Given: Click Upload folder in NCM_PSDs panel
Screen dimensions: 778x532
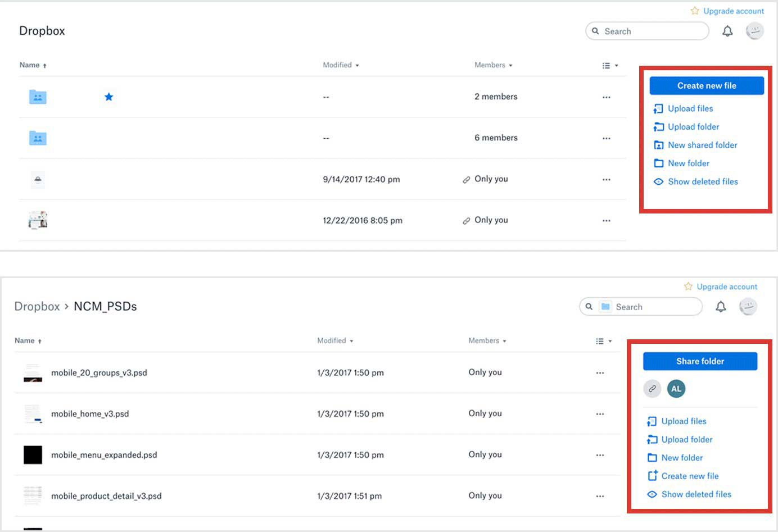Looking at the screenshot, I should coord(680,439).
